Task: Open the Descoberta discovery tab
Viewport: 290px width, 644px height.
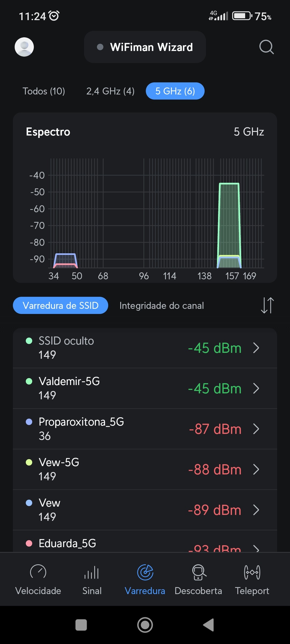Action: coord(198,579)
